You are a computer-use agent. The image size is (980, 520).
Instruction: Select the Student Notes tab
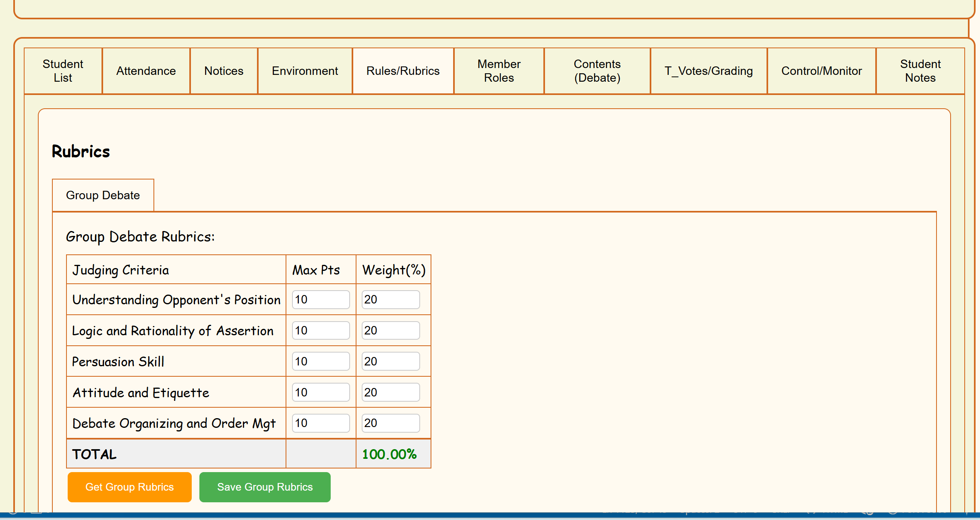920,71
